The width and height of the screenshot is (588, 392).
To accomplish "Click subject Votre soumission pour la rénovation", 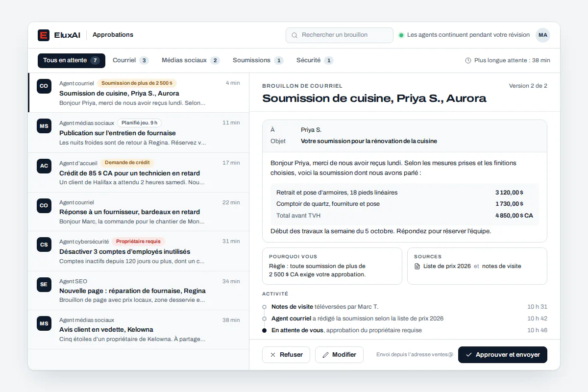I will point(369,141).
